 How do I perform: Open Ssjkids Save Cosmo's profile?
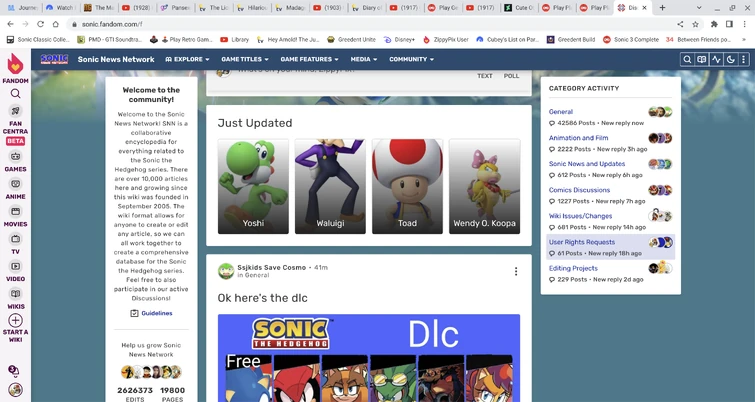[272, 267]
